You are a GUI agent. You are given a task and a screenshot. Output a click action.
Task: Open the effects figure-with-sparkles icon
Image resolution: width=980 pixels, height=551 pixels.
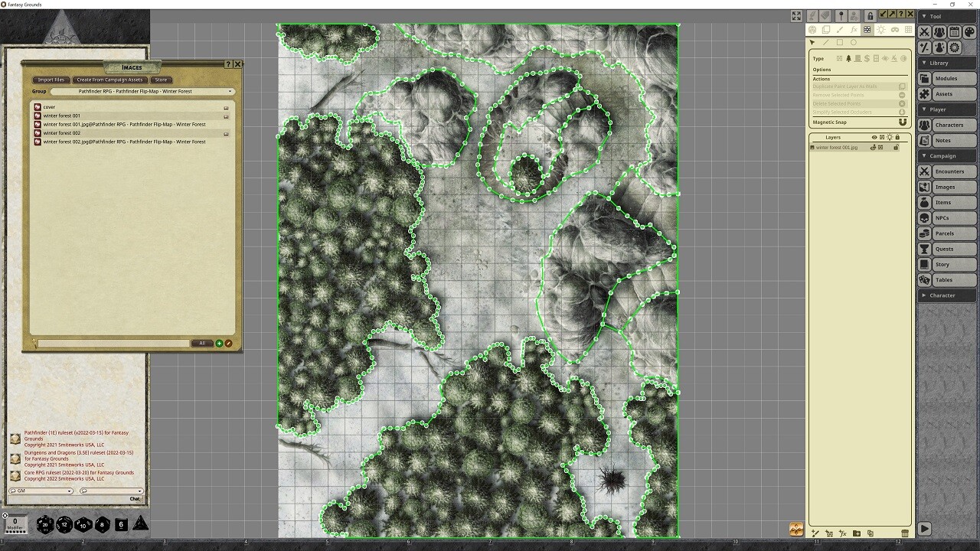point(939,47)
